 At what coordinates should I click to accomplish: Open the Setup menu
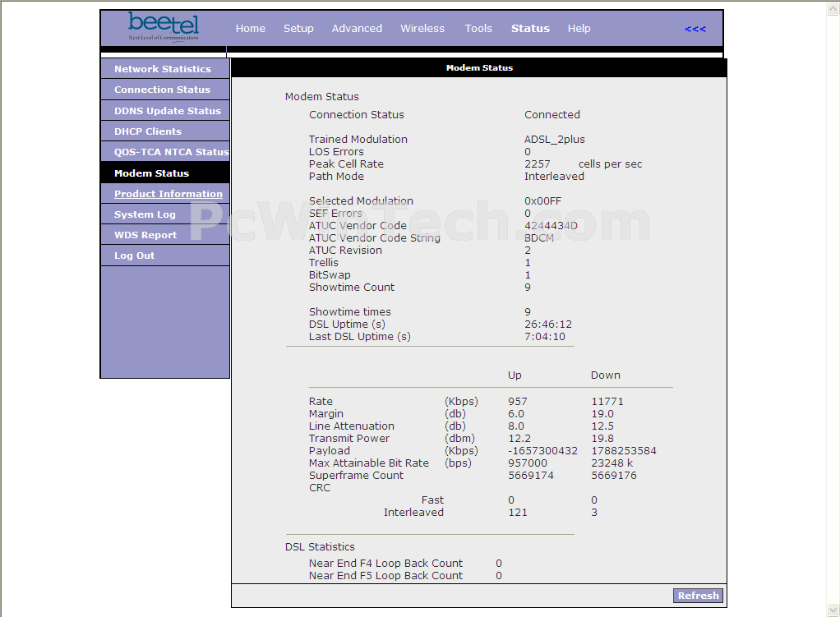pyautogui.click(x=298, y=29)
